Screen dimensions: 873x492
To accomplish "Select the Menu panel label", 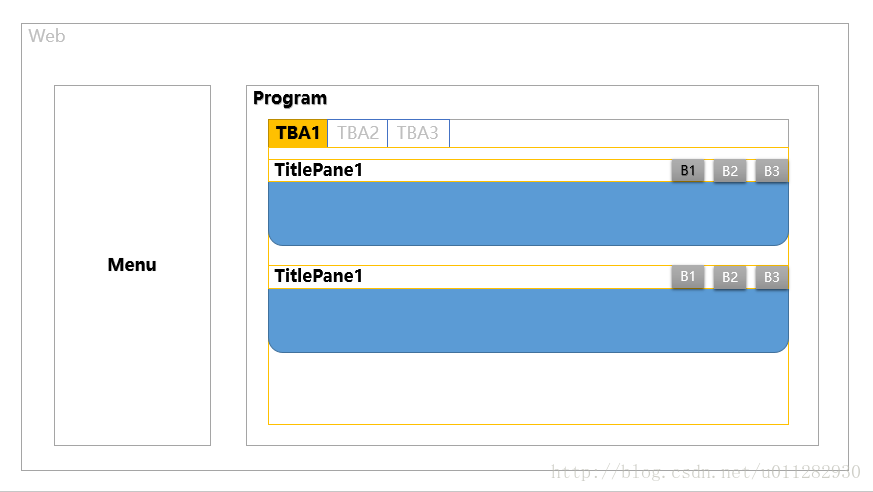I will [132, 265].
